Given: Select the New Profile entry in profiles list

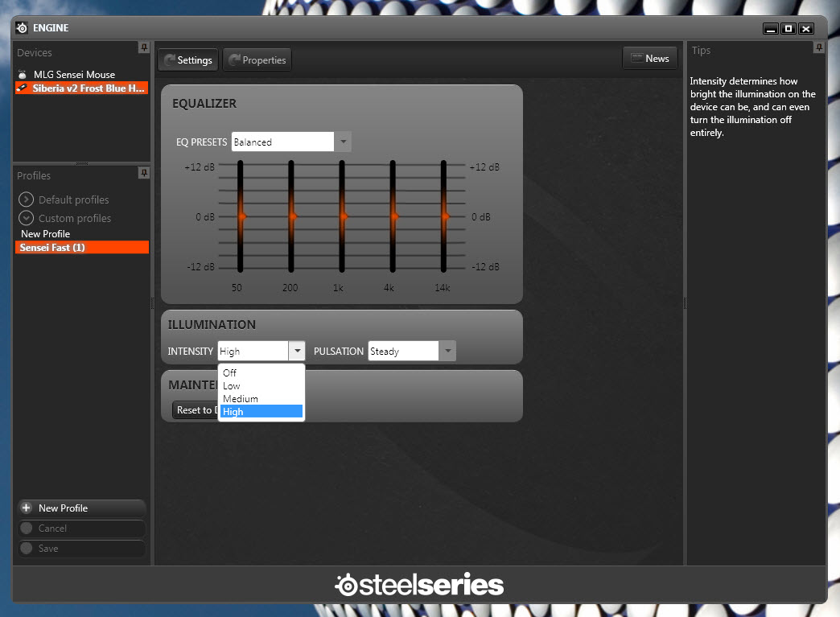Looking at the screenshot, I should coord(46,233).
